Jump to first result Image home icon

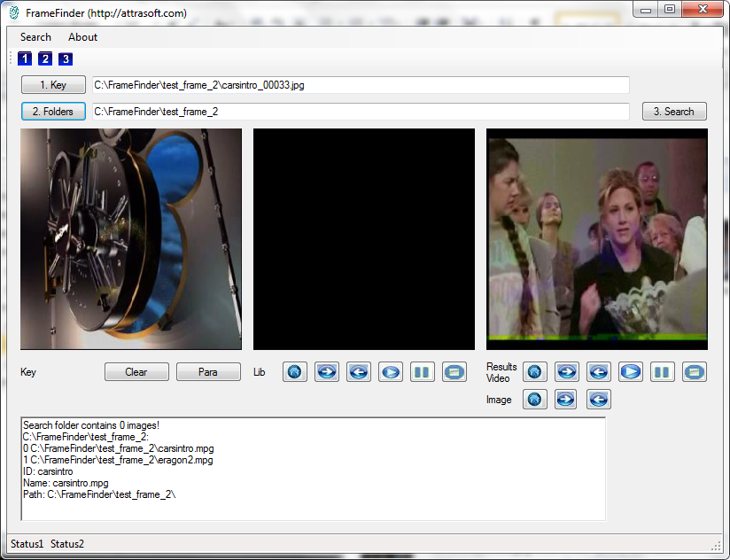click(x=535, y=400)
